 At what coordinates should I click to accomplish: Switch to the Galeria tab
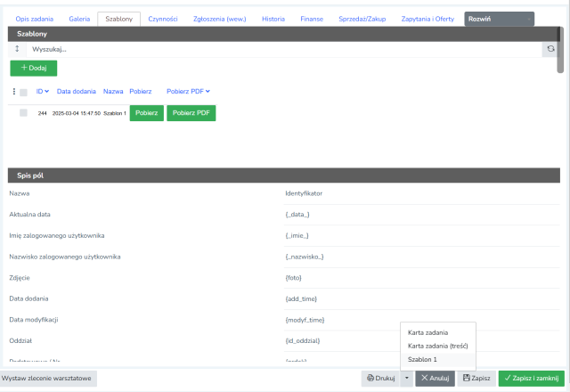[79, 19]
